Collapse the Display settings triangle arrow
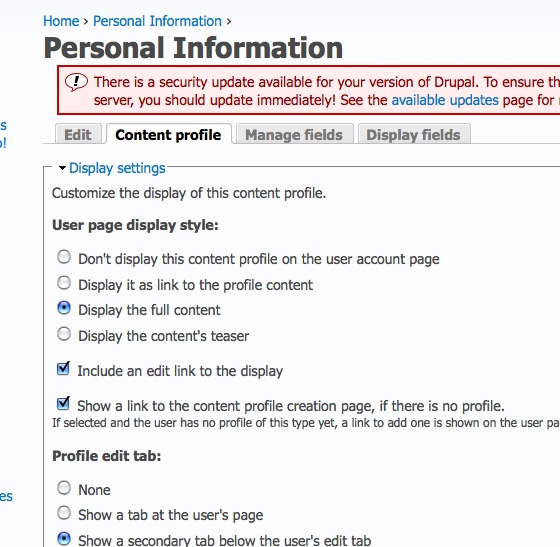 (x=62, y=168)
